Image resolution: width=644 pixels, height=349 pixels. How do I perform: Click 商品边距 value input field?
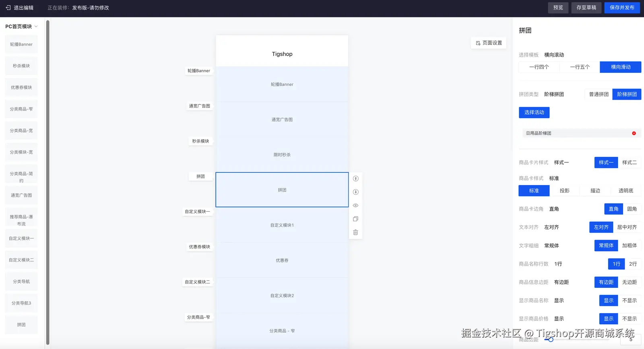tap(630, 340)
